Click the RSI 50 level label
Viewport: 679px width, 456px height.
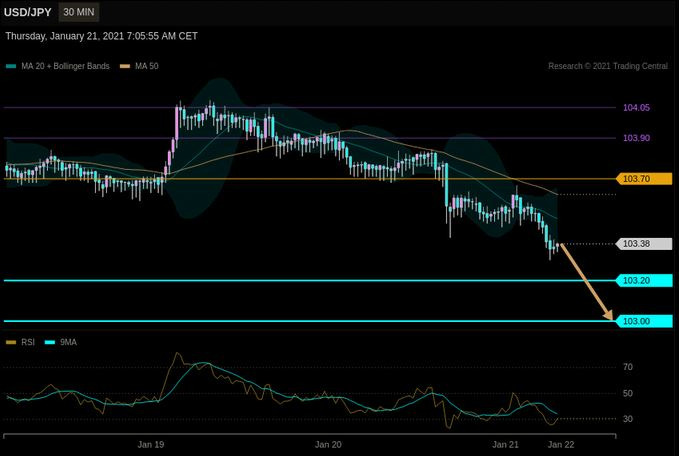tap(627, 394)
